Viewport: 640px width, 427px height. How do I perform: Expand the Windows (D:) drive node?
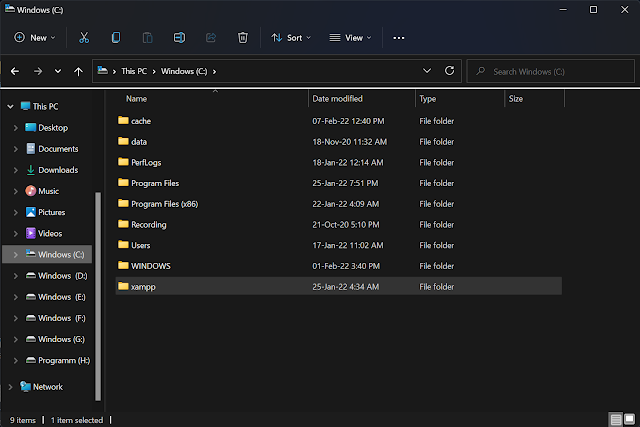(16, 276)
